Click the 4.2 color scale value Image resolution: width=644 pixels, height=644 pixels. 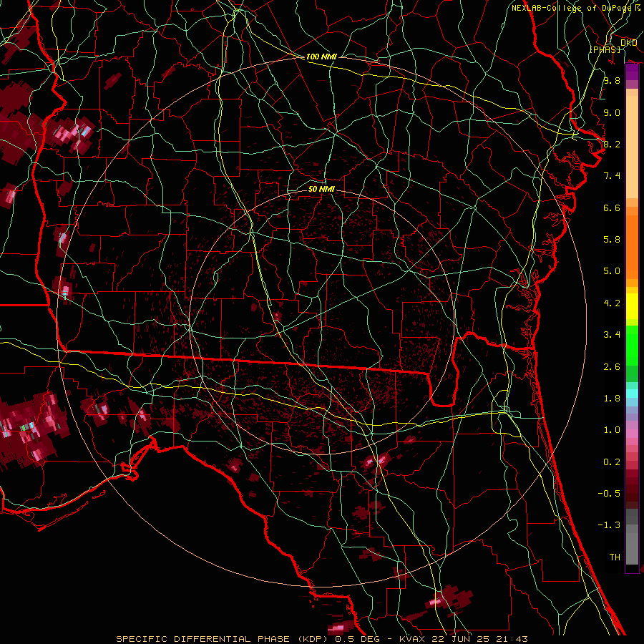612,303
